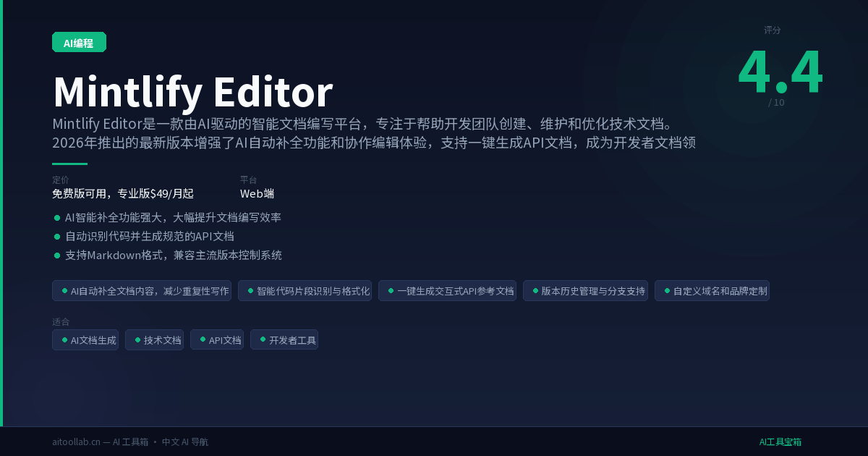Click the AI编程 category badge
Screen dimensions: 868x456
tap(79, 42)
